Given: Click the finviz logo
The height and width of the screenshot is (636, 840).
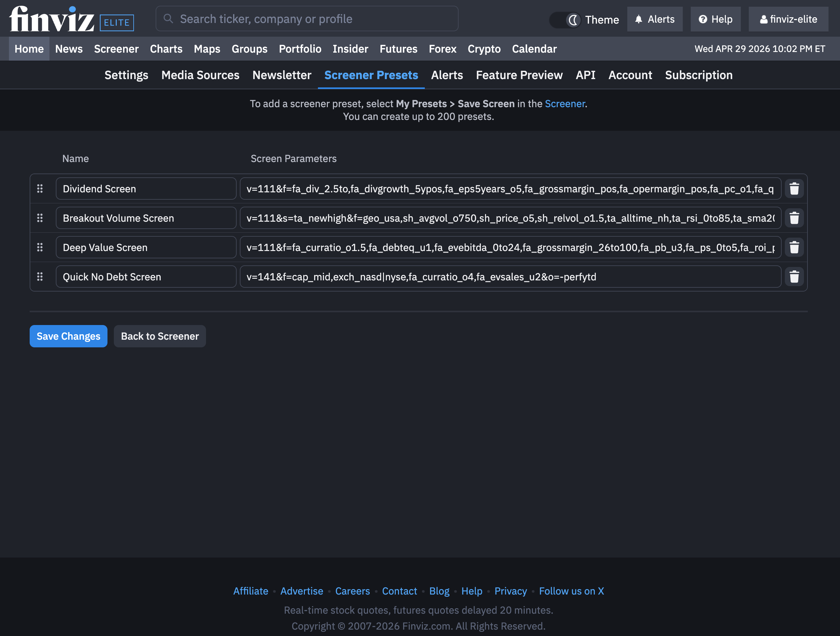Looking at the screenshot, I should (52, 19).
